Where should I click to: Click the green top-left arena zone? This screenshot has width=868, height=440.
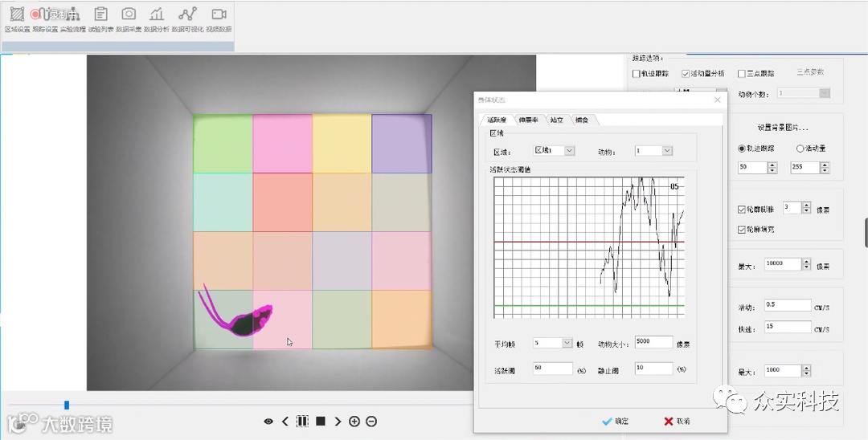click(223, 144)
